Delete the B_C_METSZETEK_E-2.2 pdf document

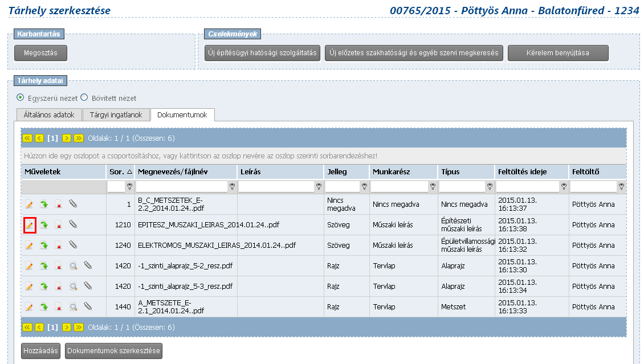pyautogui.click(x=58, y=205)
